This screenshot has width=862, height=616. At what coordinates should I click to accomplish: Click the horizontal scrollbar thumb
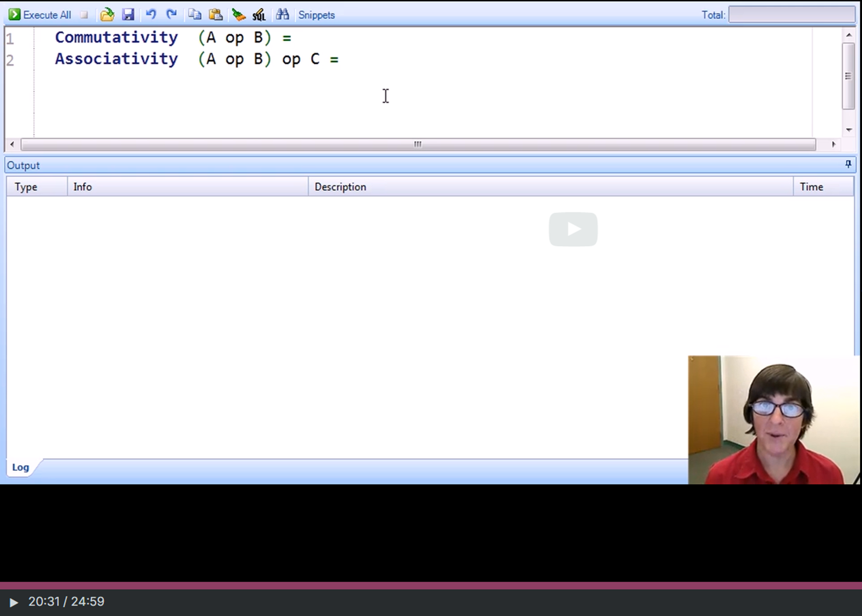pos(418,144)
